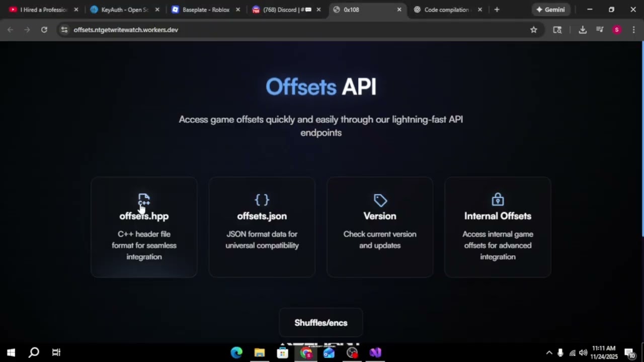644x362 pixels.
Task: Open a new browser tab with plus
Action: pyautogui.click(x=497, y=10)
